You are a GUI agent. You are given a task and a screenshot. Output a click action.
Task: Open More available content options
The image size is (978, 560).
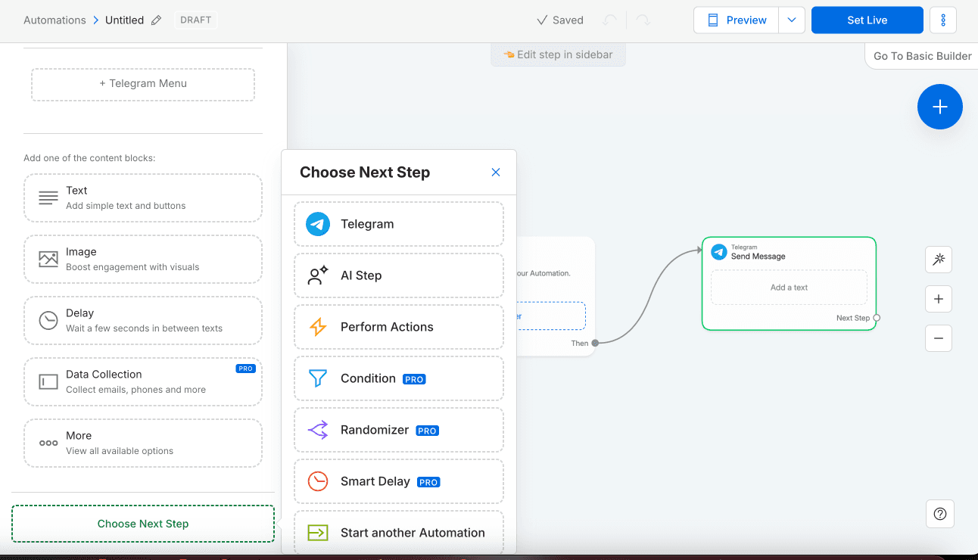click(143, 443)
